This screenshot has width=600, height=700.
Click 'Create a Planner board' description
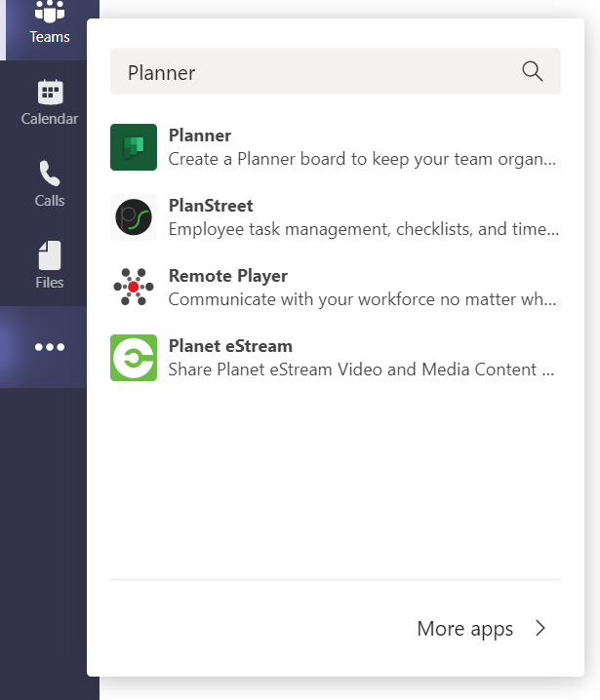point(362,159)
